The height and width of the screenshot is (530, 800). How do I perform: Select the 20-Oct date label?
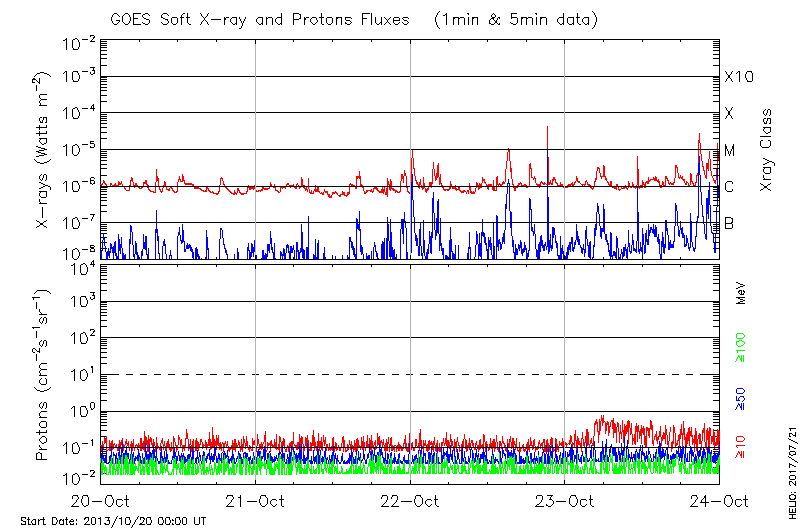pyautogui.click(x=101, y=500)
